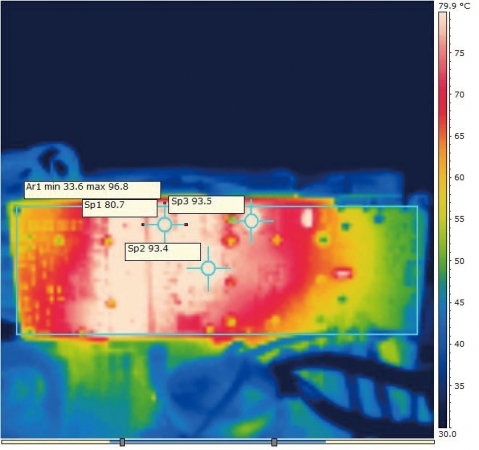Viewport: 479px width, 450px height.
Task: Click the 50 tick label on the scale
Action: (459, 261)
